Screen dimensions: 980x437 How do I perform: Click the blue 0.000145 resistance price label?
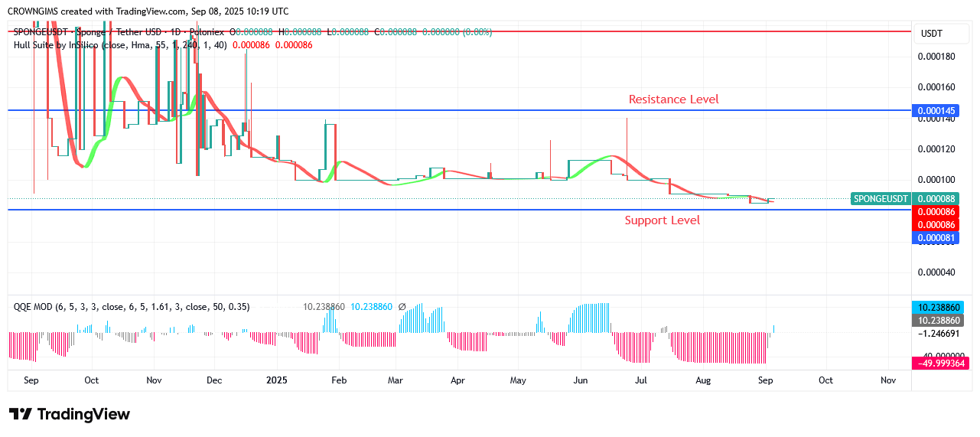[936, 110]
